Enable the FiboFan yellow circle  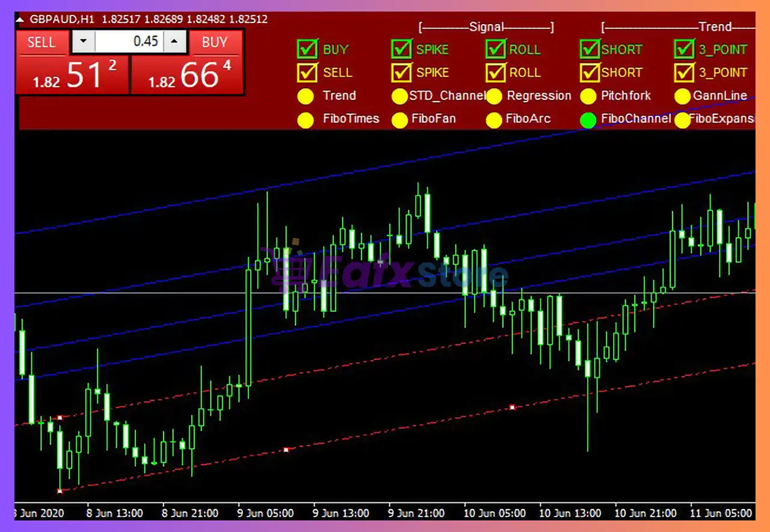pyautogui.click(x=399, y=120)
